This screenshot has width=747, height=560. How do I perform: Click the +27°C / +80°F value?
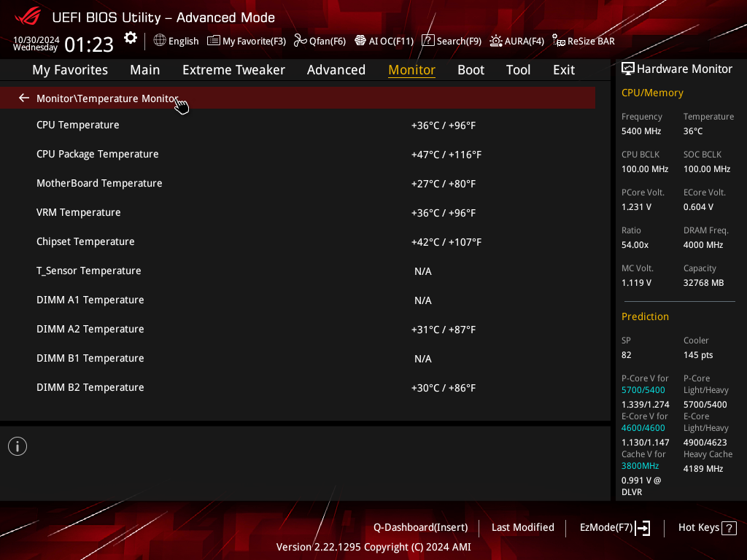click(444, 184)
